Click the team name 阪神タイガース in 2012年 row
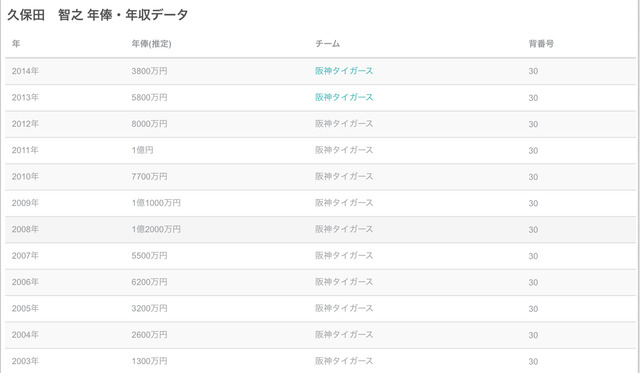The height and width of the screenshot is (373, 640). coord(344,124)
